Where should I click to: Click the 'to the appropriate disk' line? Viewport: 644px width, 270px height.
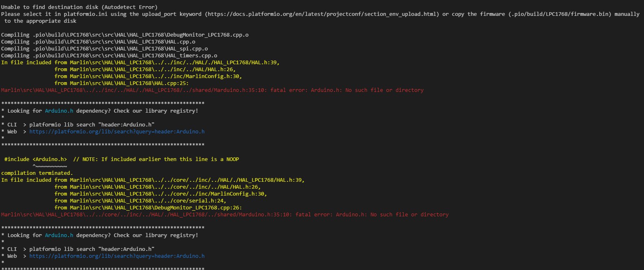tap(40, 21)
